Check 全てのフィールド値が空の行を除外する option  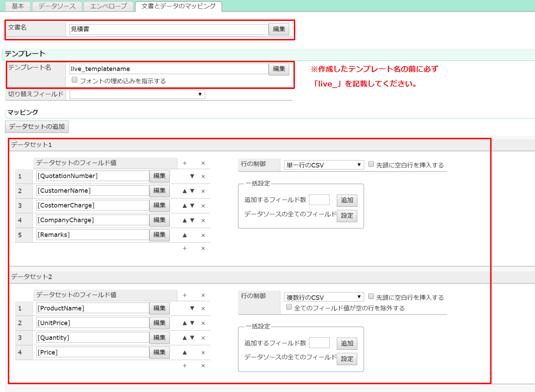point(289,307)
